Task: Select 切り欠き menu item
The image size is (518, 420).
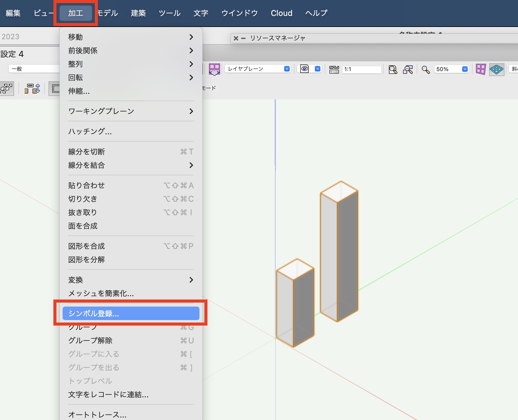Action: point(131,199)
